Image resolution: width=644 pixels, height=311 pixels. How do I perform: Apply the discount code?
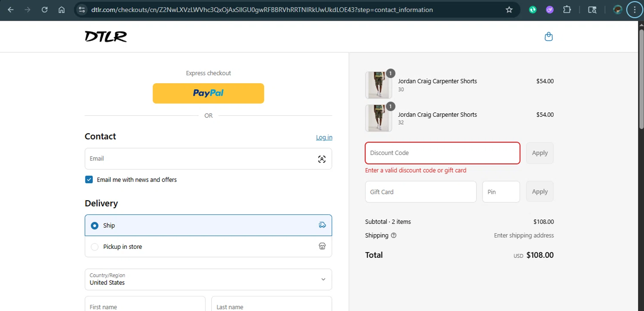pyautogui.click(x=540, y=153)
